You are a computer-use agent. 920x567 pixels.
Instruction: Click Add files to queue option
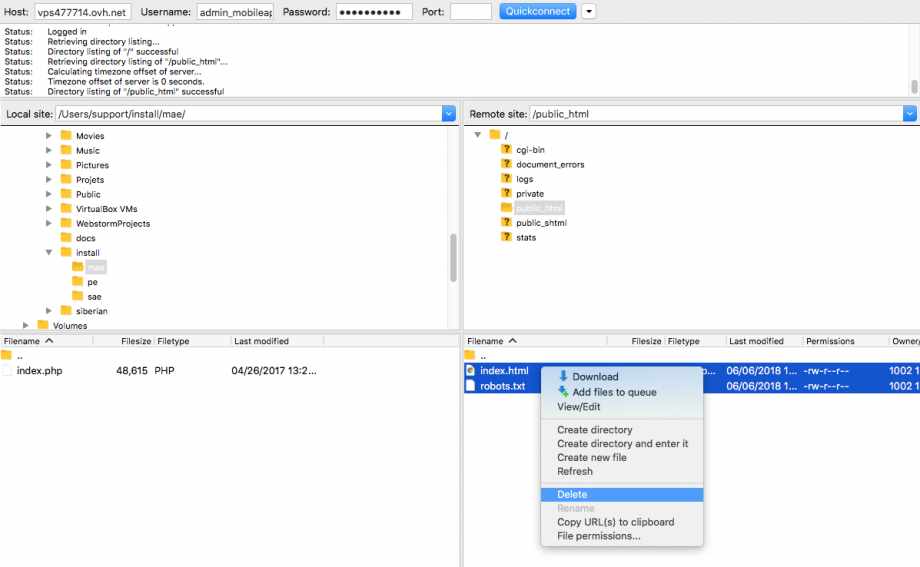pos(614,392)
